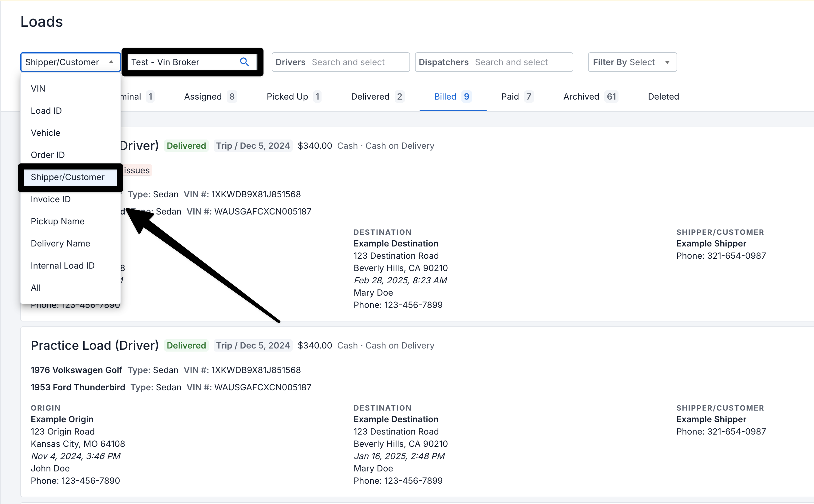Click Trip / Dec 5, 2024 on first load
The image size is (814, 504).
click(253, 146)
